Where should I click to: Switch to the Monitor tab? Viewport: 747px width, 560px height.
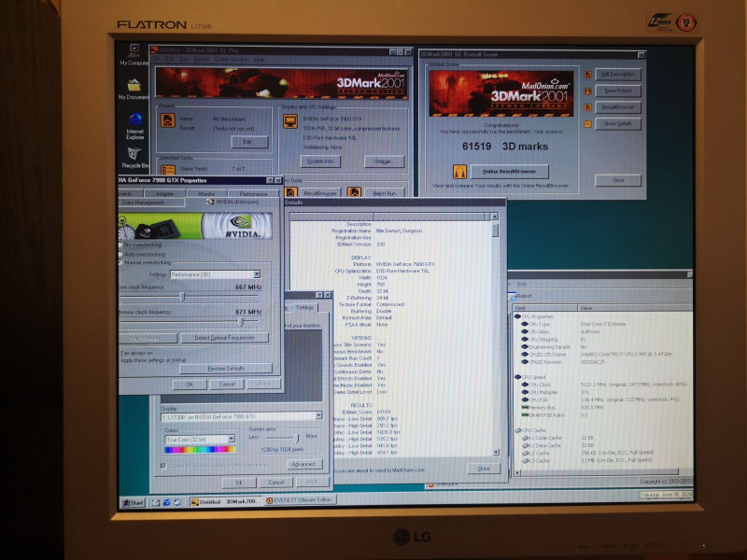point(206,194)
